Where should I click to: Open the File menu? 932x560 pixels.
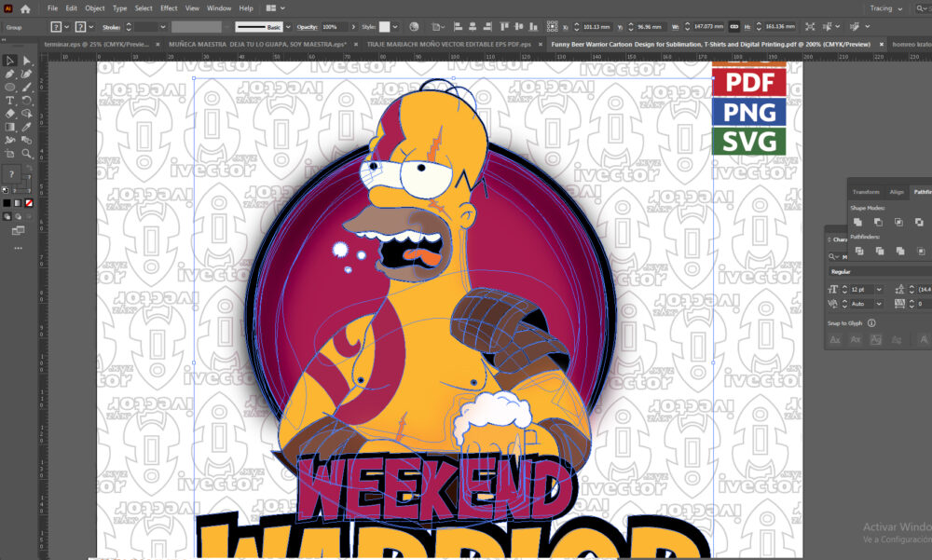[x=52, y=8]
